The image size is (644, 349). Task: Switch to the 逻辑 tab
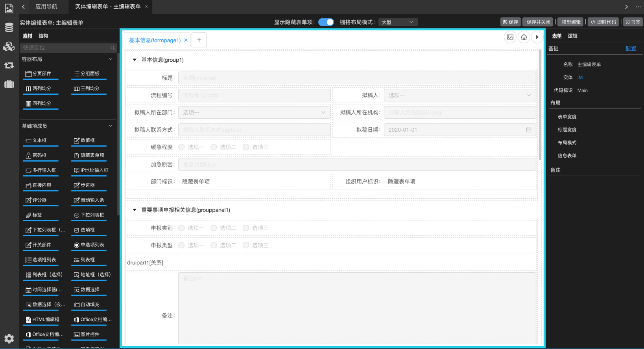[x=572, y=36]
